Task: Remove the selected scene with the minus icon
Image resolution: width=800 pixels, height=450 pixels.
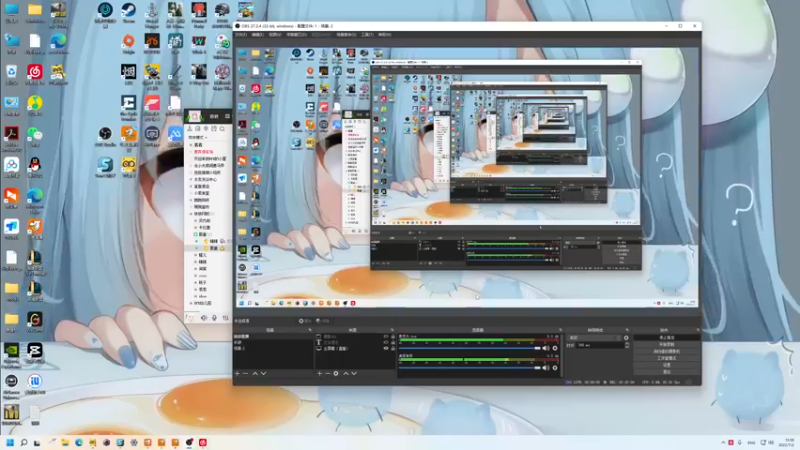Action: [x=245, y=373]
